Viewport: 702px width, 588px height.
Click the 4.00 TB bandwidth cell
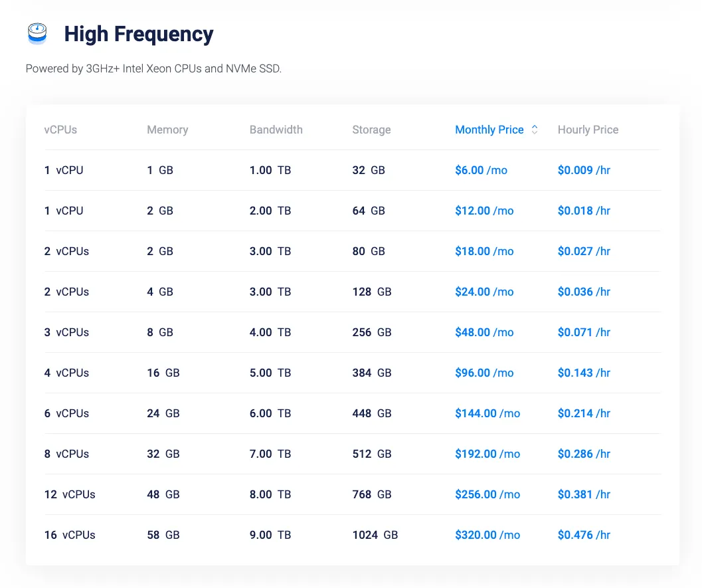point(270,332)
